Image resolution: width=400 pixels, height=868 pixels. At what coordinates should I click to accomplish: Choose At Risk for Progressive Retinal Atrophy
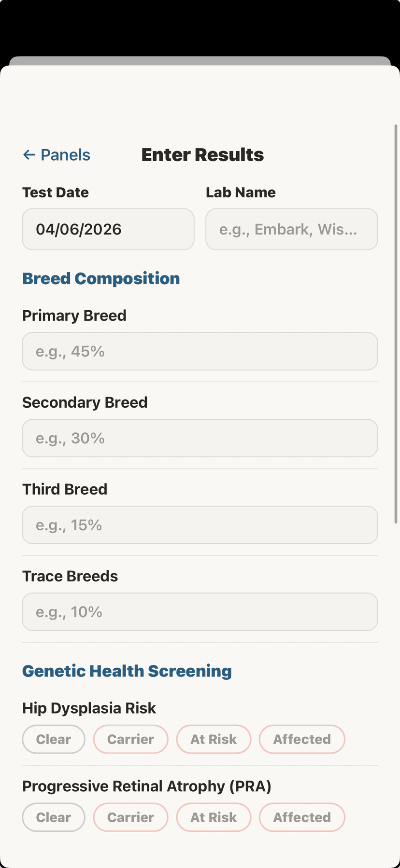tap(214, 817)
